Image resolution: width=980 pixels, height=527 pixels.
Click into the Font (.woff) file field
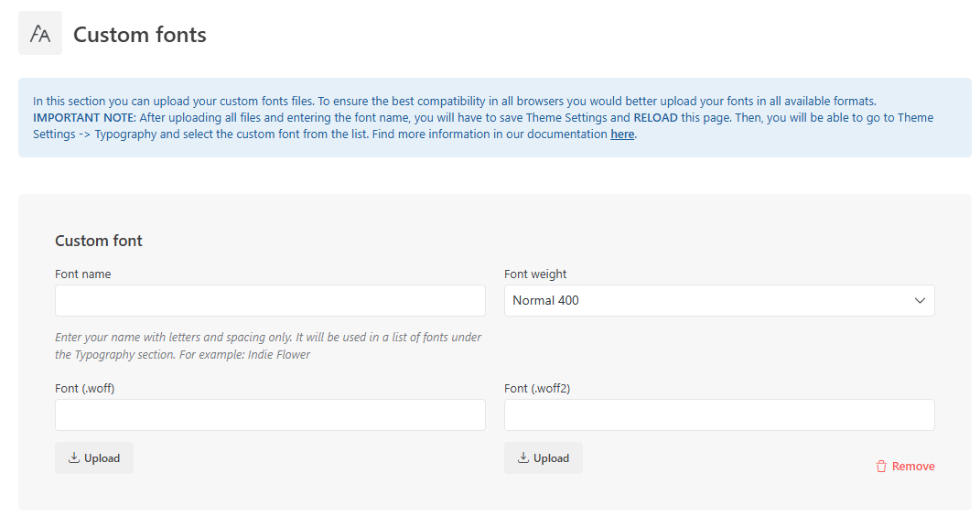tap(270, 415)
